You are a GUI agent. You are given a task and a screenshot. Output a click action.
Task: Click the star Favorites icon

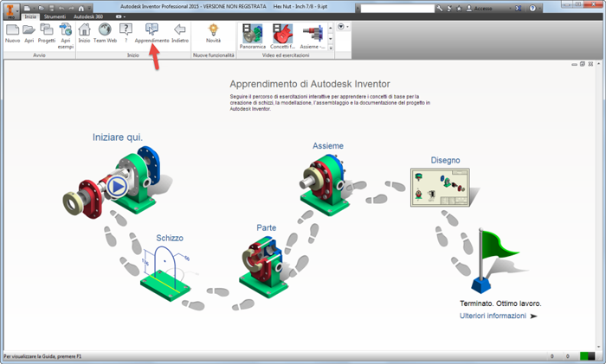coord(459,8)
